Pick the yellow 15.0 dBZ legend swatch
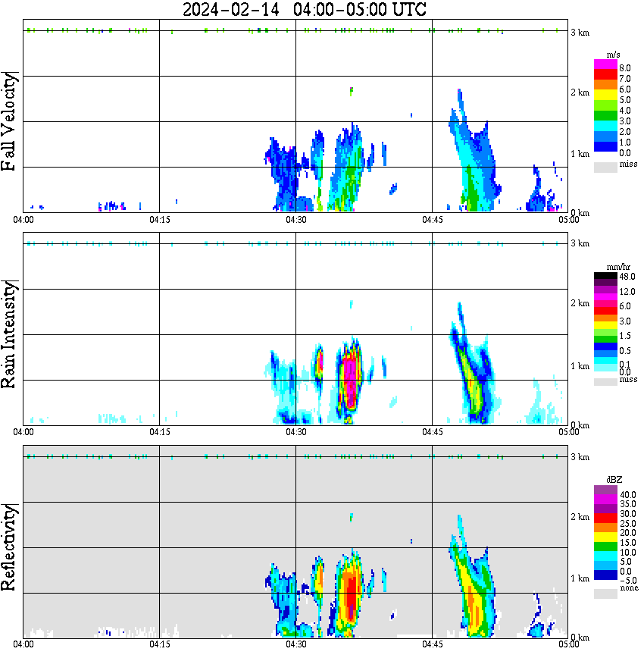 click(x=605, y=537)
